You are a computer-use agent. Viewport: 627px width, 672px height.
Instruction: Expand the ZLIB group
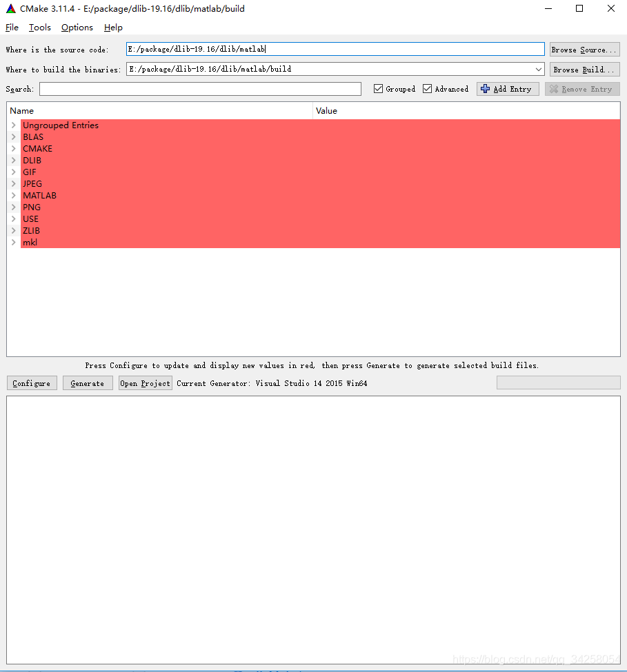14,231
